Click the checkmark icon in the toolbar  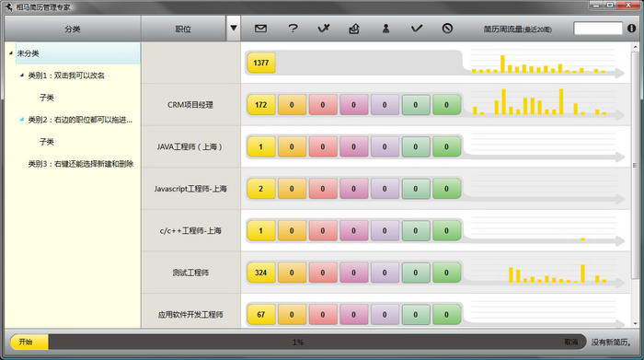(417, 29)
